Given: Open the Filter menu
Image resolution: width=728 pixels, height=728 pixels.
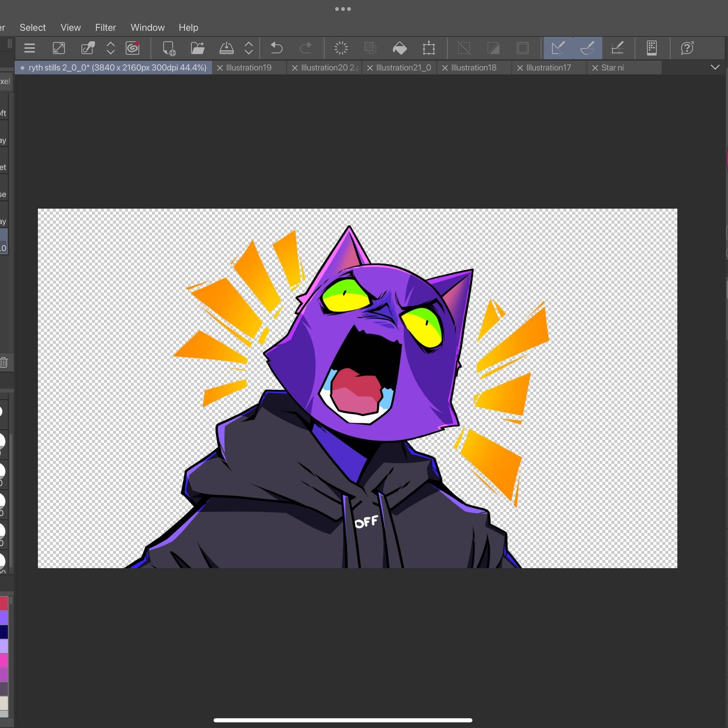Looking at the screenshot, I should [x=105, y=27].
